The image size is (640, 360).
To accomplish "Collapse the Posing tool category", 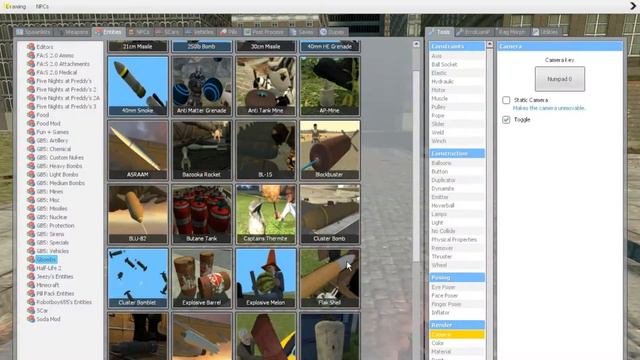I will tap(457, 278).
